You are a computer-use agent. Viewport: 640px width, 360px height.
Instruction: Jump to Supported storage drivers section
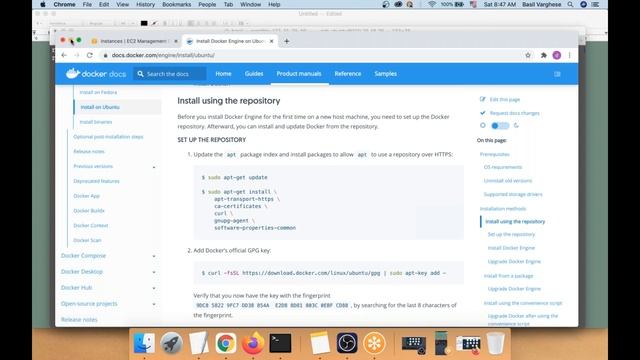(x=513, y=195)
